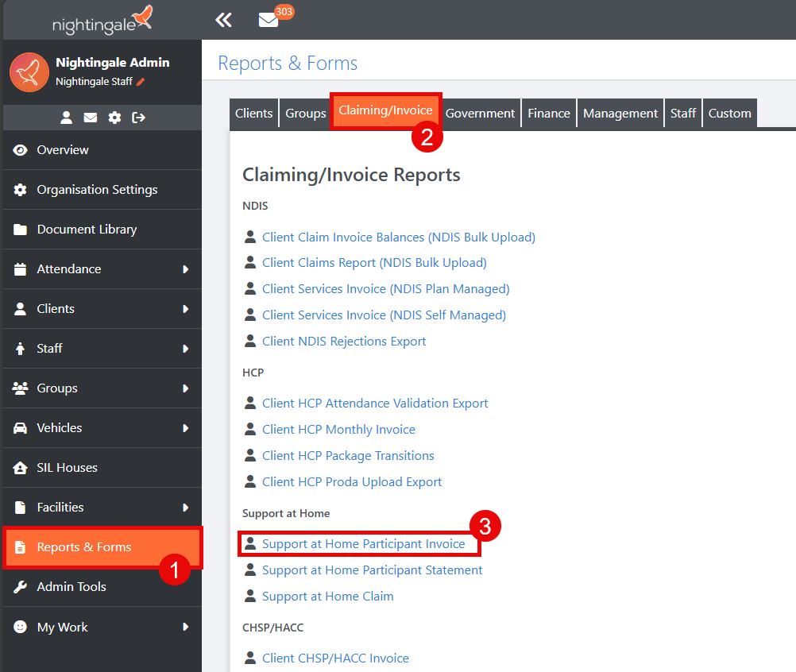Screen dimensions: 796x672
Task: Click the Nightingale logo
Action: [102, 20]
